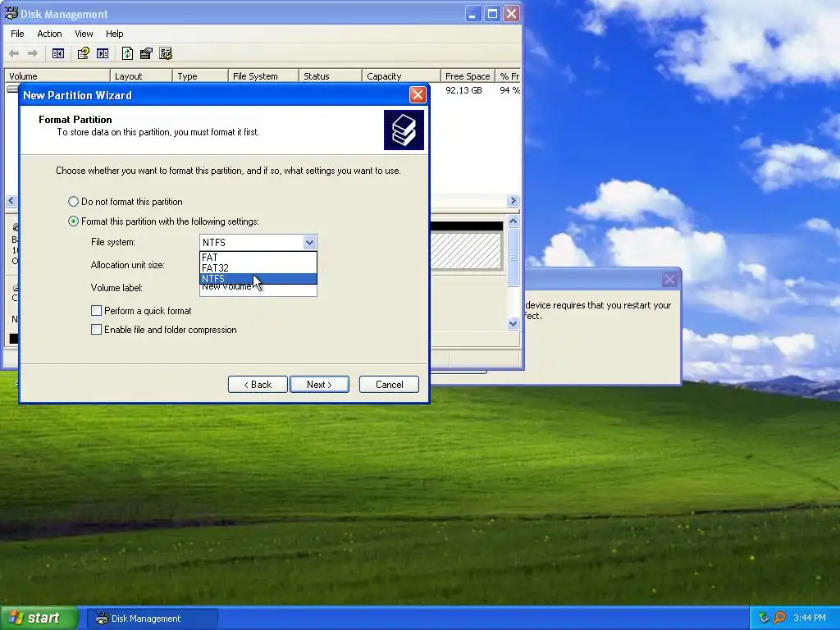Screen dimensions: 840x630
Task: Click the horizontal scrollbar left arrow
Action: point(11,201)
